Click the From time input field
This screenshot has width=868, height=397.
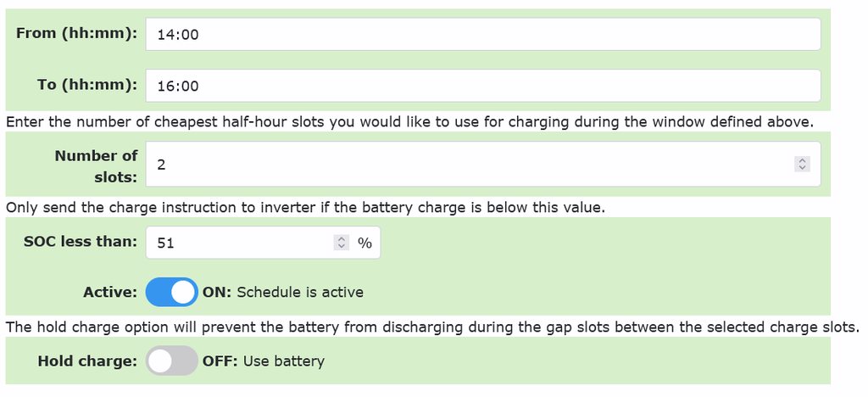[x=483, y=34]
